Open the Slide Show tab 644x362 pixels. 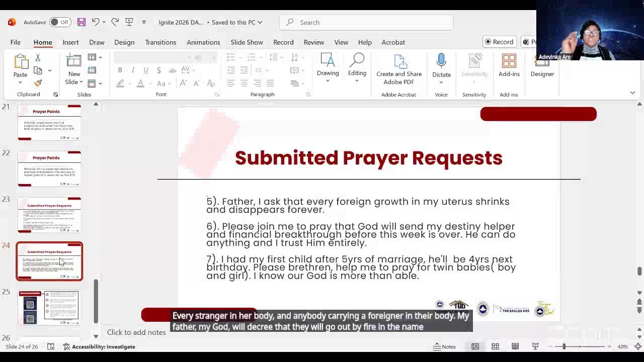tap(247, 42)
